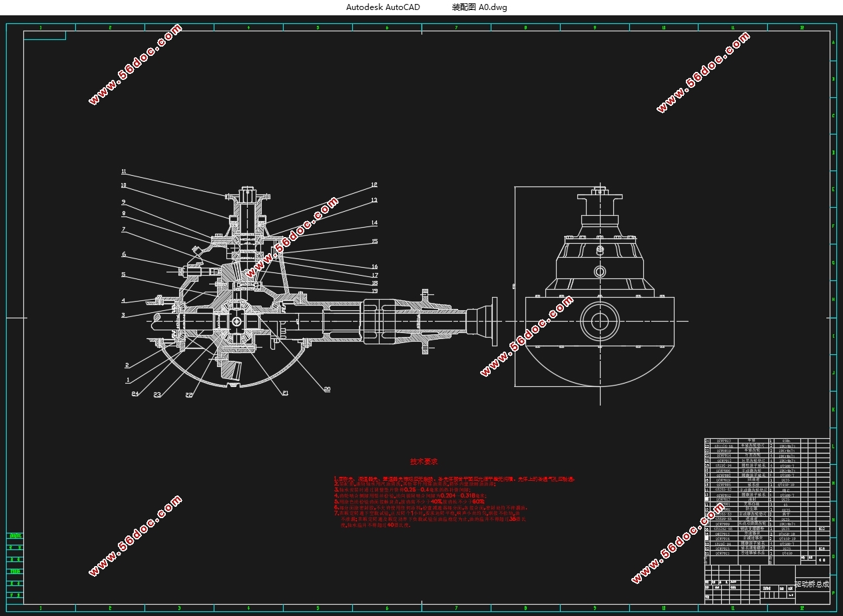
Task: Select callout number 7 leader label
Action: point(124,229)
